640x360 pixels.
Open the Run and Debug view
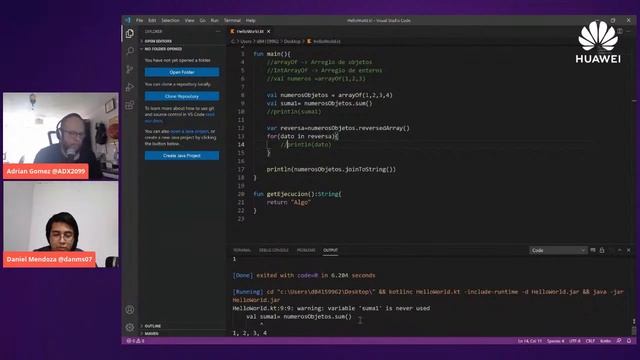pos(130,87)
